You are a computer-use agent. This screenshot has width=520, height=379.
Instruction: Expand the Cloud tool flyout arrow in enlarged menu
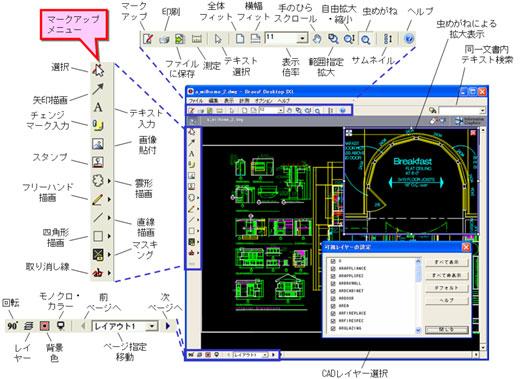109,181
